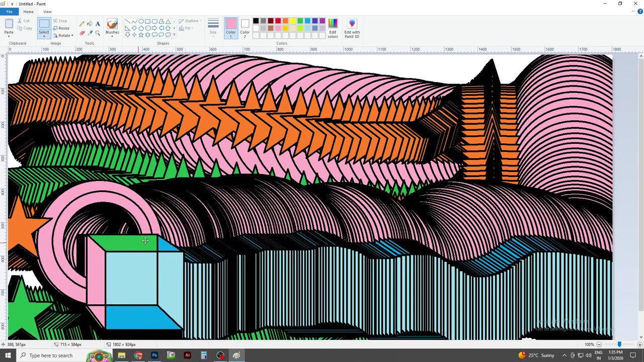Viewport: 644px width, 362px height.
Task: Activate the Text tool
Action: [x=98, y=24]
